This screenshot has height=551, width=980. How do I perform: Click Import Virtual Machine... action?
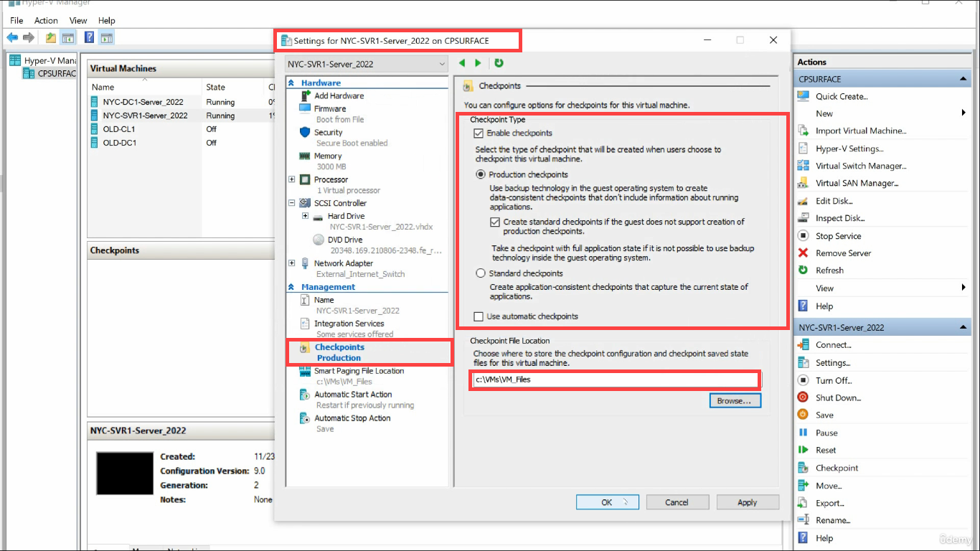[x=861, y=131]
